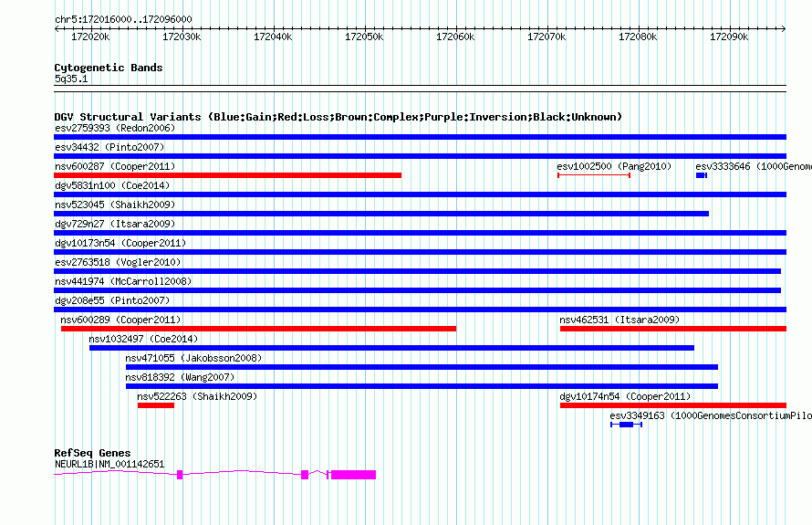Image resolution: width=812 pixels, height=525 pixels.
Task: Click the nsv1032497 (Coe2014) label
Action: tap(143, 339)
